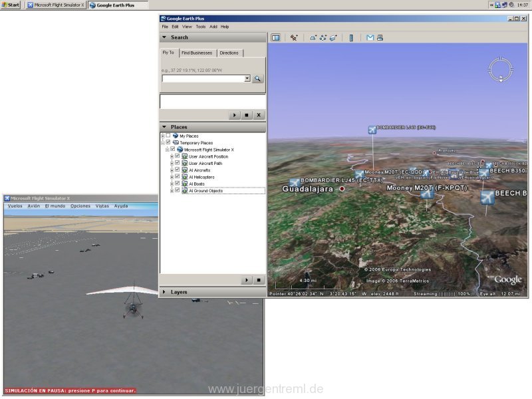The width and height of the screenshot is (532, 399).
Task: Click the large BEECH B plane marker
Action: [x=487, y=197]
